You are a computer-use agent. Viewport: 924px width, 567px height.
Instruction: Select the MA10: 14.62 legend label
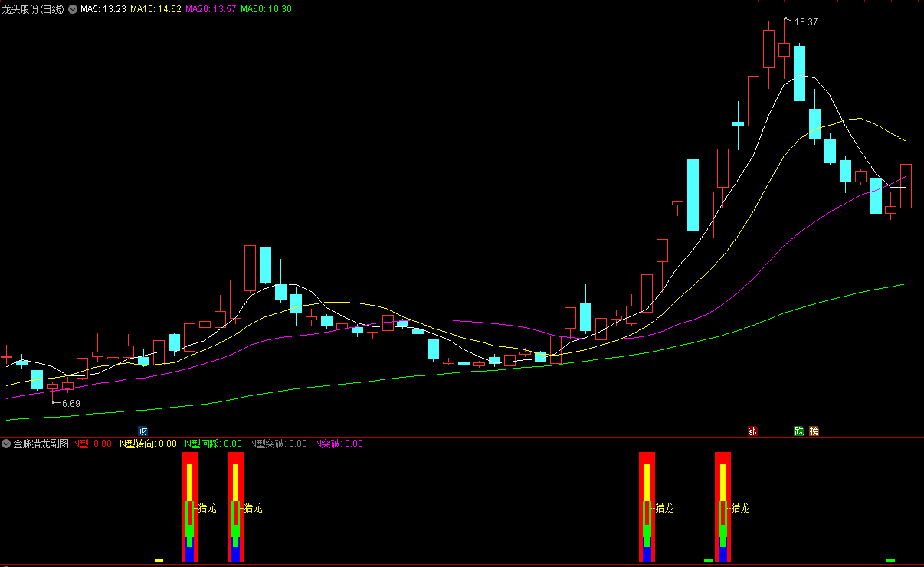[x=156, y=9]
